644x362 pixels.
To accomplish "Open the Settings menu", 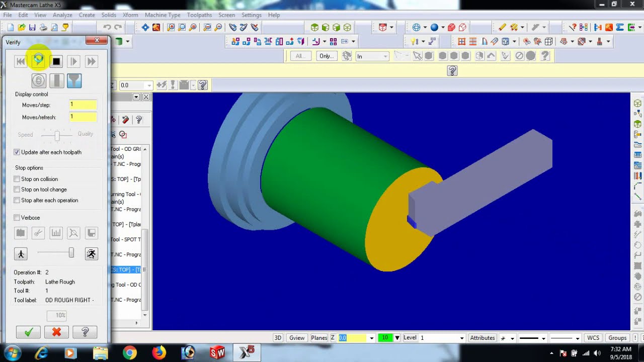I will tap(252, 15).
